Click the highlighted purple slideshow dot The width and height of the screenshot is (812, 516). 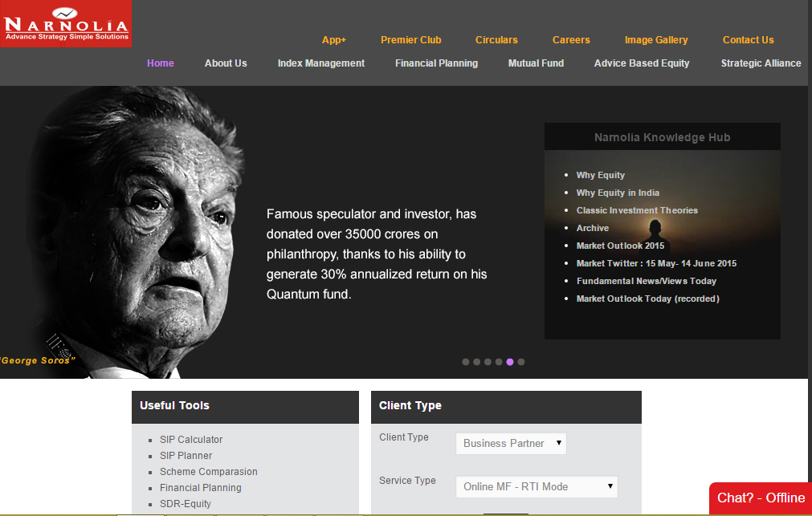(510, 362)
